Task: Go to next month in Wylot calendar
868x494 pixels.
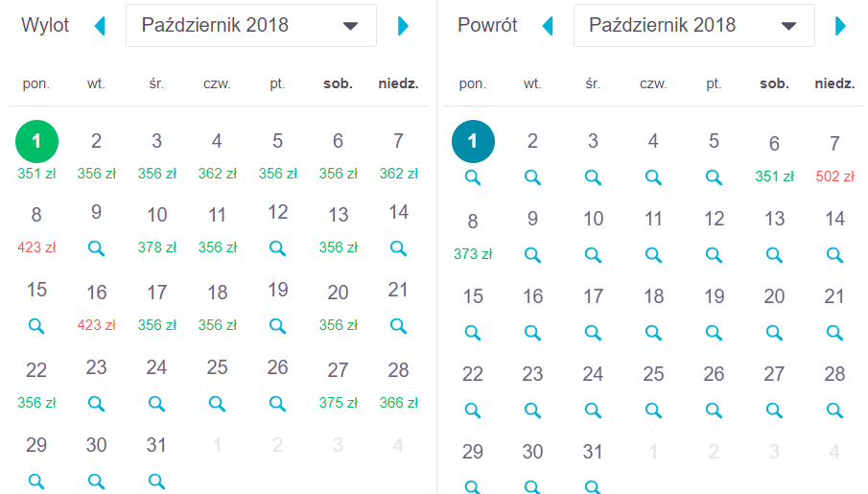Action: 404,26
